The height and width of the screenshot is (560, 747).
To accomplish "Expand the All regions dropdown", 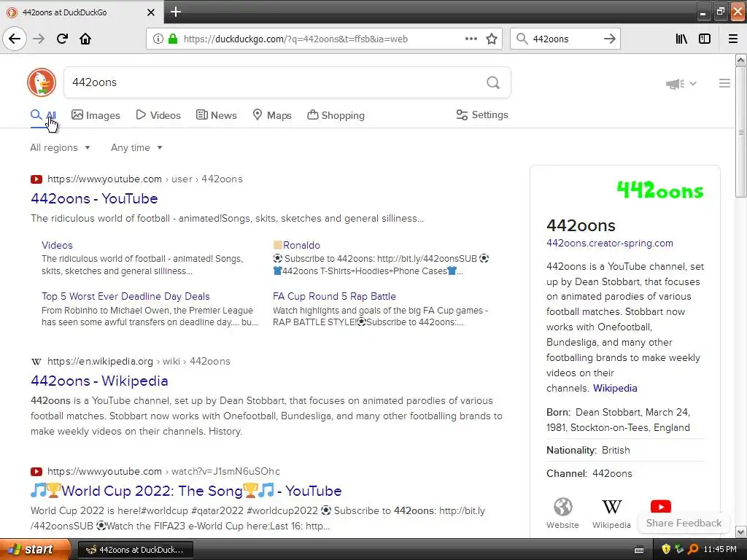I will 60,147.
